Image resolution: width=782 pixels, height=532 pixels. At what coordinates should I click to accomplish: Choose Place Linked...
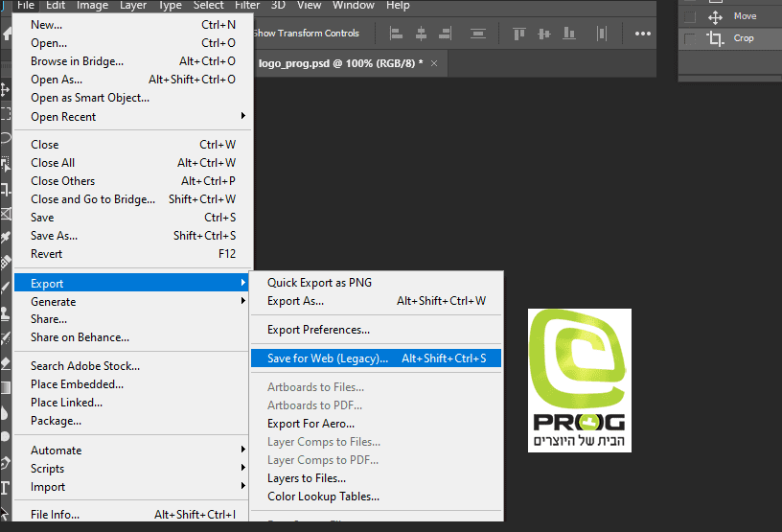click(x=131, y=403)
